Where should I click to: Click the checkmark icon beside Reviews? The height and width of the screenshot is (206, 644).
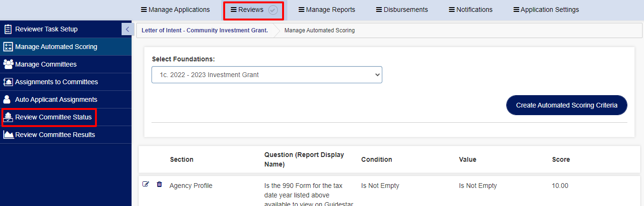(x=273, y=10)
